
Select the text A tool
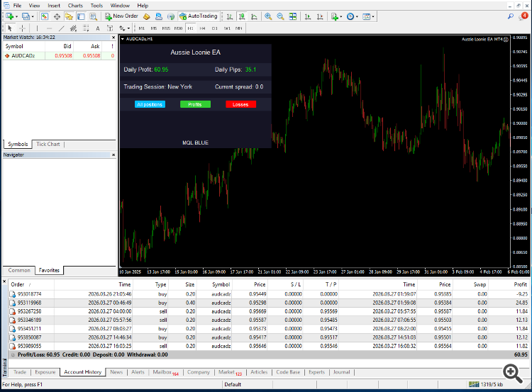pos(98,28)
